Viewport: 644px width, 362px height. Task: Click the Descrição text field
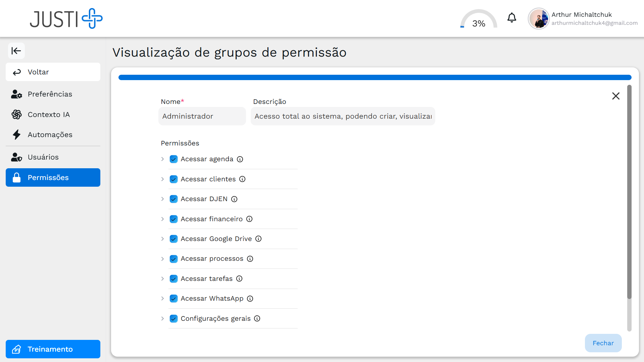pyautogui.click(x=343, y=116)
